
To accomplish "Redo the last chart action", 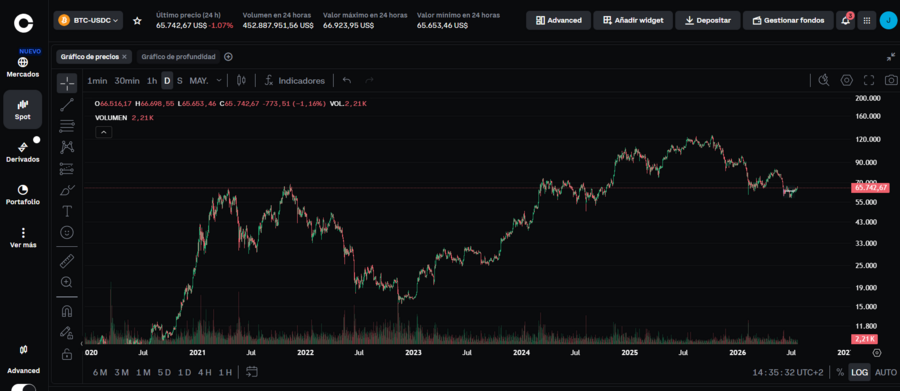I will pos(370,81).
